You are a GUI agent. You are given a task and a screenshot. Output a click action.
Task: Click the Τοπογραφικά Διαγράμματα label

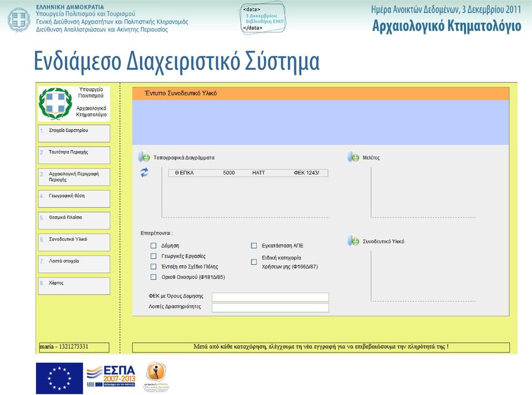tap(184, 158)
